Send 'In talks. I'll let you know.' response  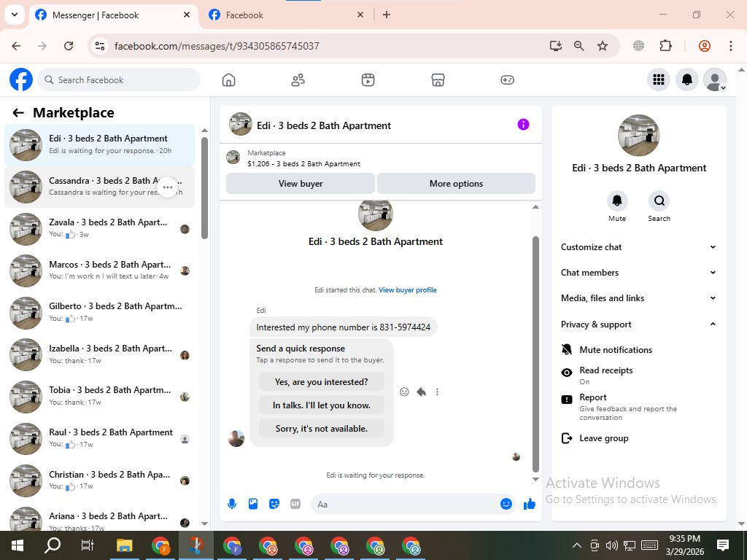322,405
